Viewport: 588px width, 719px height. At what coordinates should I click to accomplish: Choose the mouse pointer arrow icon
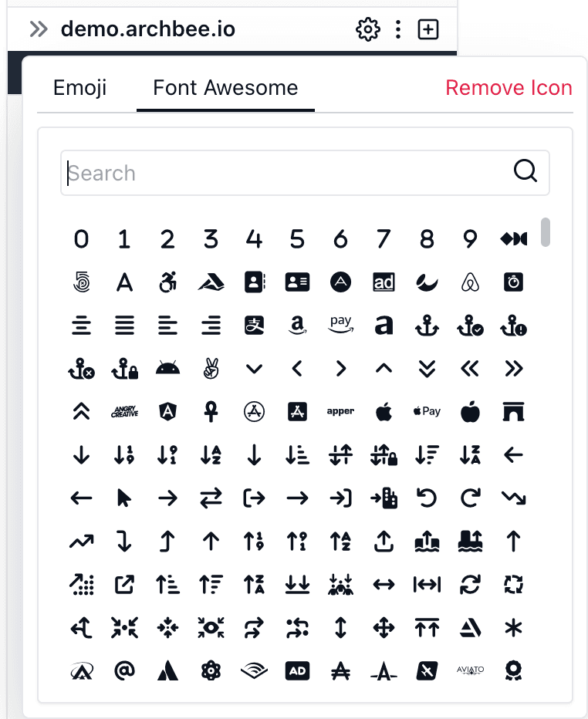tap(124, 498)
